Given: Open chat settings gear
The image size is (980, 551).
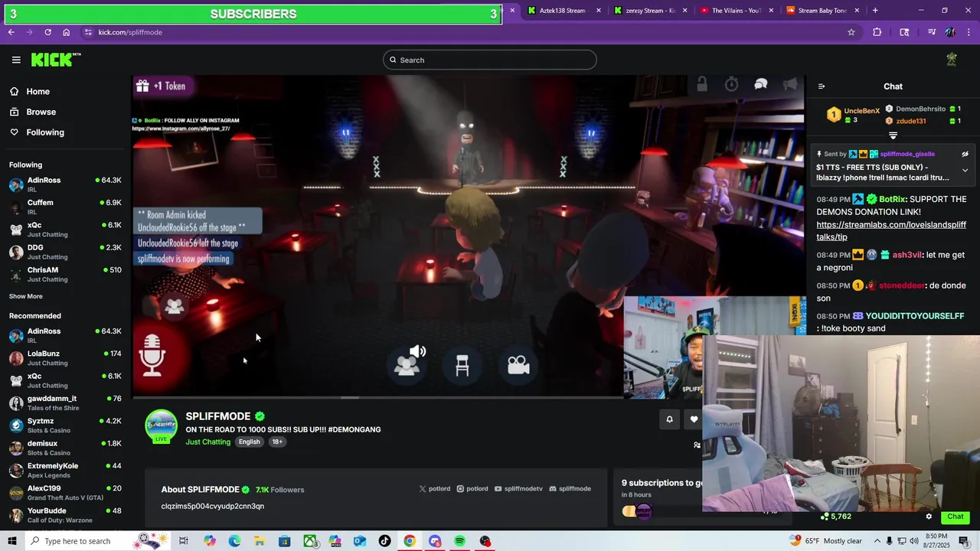Looking at the screenshot, I should click(x=929, y=517).
